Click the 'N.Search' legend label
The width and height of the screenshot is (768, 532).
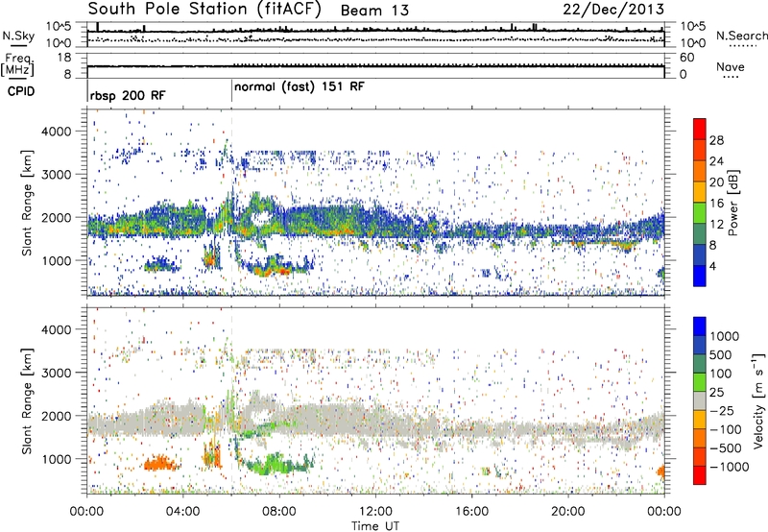(742, 36)
